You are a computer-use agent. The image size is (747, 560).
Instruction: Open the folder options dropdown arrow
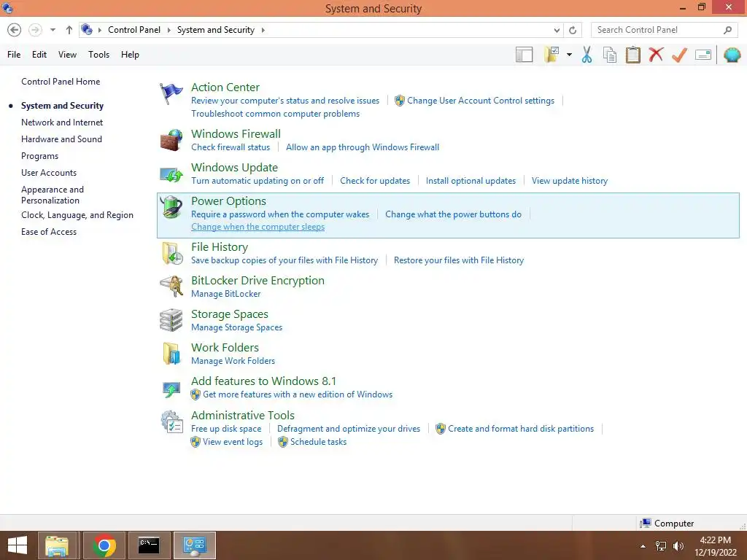pyautogui.click(x=569, y=55)
